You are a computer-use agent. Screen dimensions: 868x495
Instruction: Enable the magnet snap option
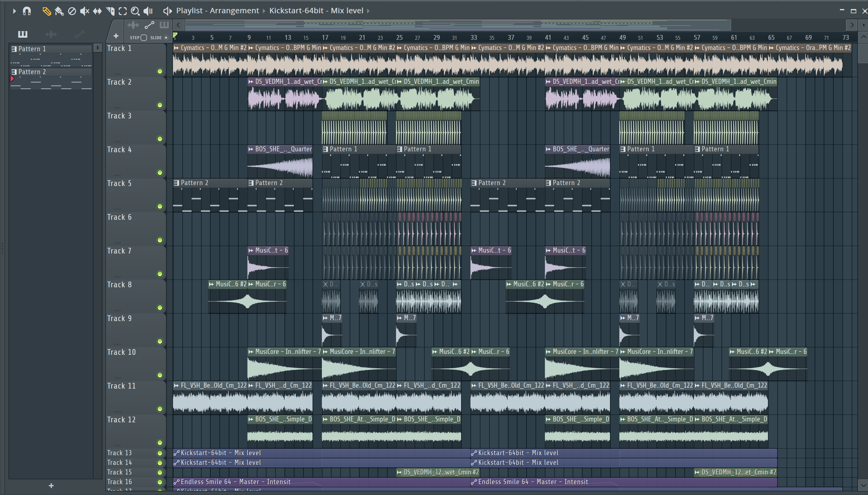[x=27, y=11]
